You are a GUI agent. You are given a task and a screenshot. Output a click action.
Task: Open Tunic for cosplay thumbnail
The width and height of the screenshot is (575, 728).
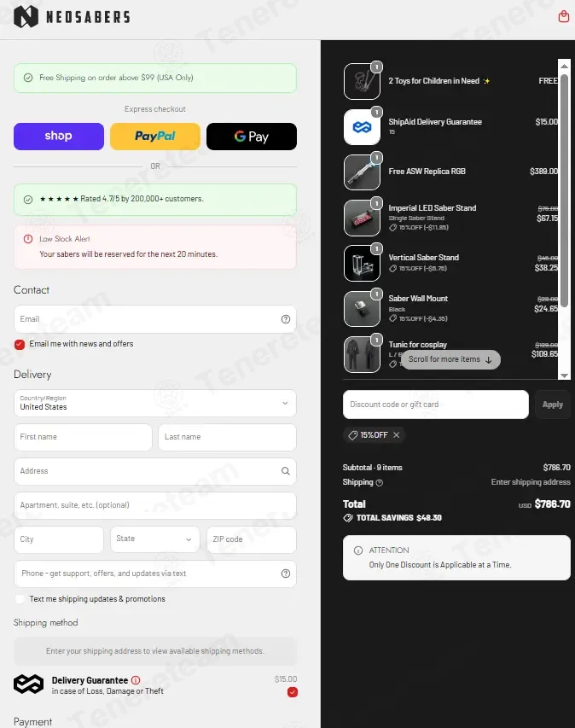tap(362, 354)
